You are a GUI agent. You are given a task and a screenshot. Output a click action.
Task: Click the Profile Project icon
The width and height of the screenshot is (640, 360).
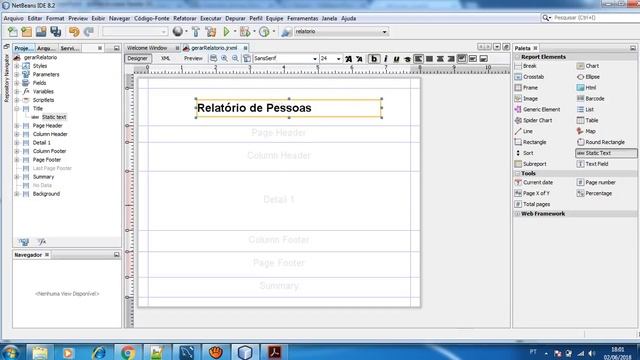[x=264, y=32]
